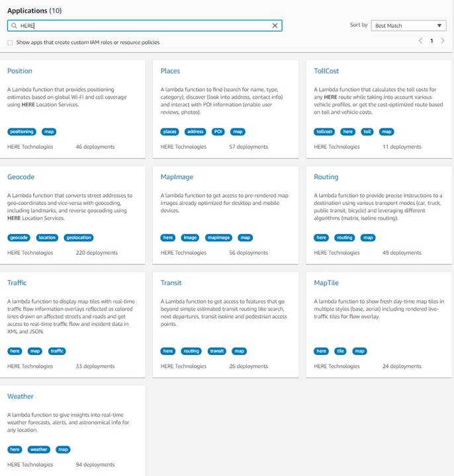Click '220 deployments' on Geocode card

coord(97,253)
